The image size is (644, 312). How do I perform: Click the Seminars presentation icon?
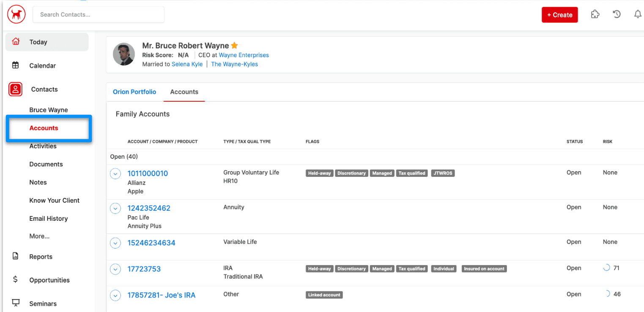click(x=16, y=303)
